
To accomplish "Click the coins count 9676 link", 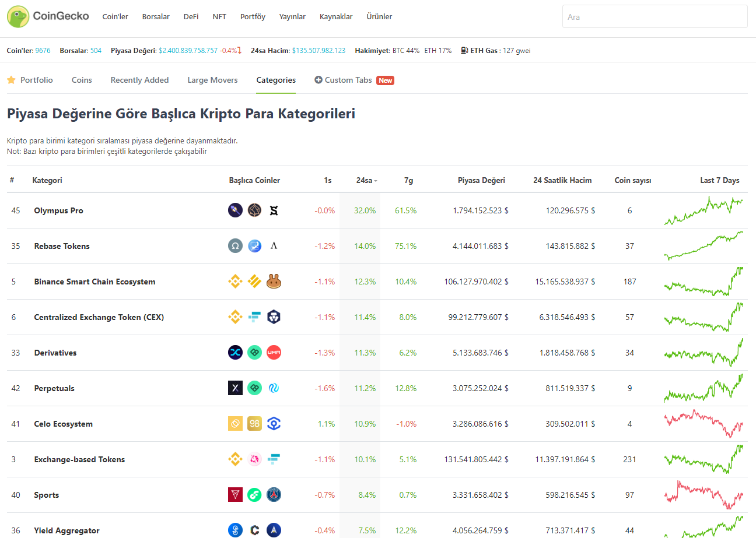I will click(43, 51).
